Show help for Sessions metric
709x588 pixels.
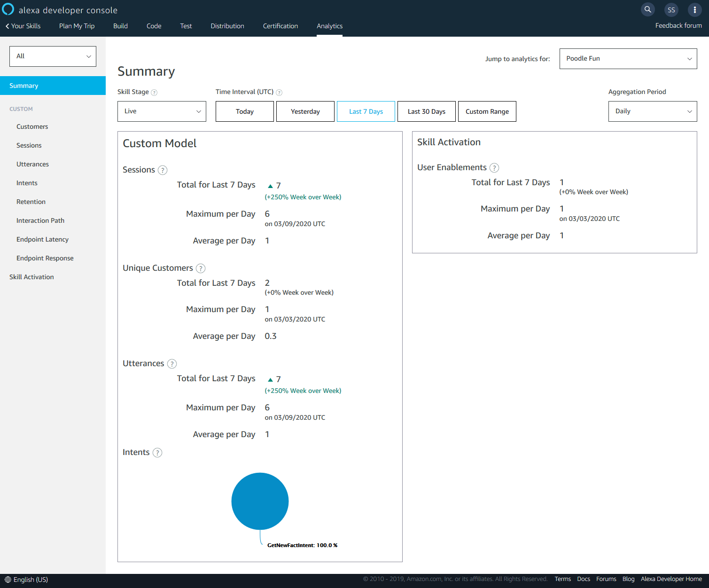[x=163, y=170]
